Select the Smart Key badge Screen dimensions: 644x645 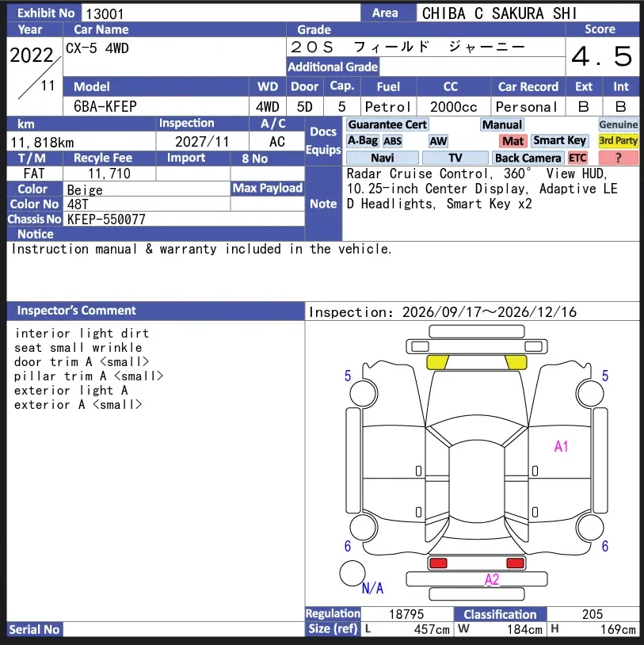pyautogui.click(x=560, y=141)
